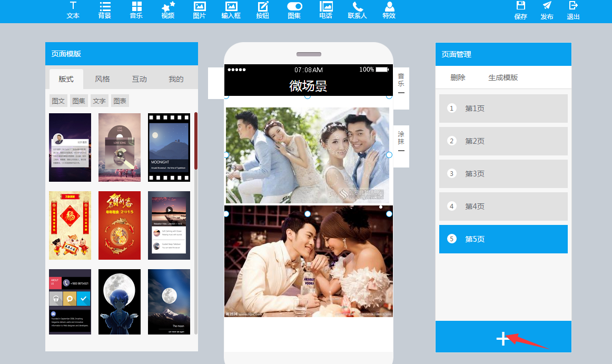612x364 pixels.
Task: Insert a 电话 phone element
Action: 326,10
